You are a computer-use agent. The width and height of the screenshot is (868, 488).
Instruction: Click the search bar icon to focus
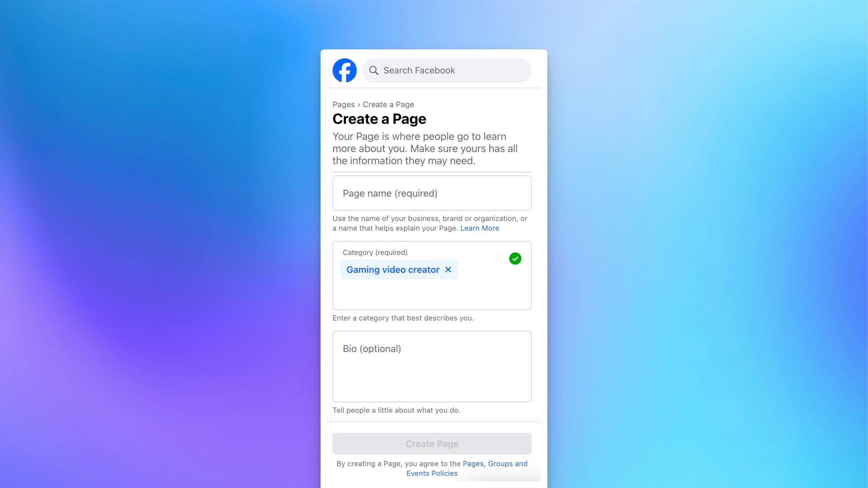(x=374, y=70)
